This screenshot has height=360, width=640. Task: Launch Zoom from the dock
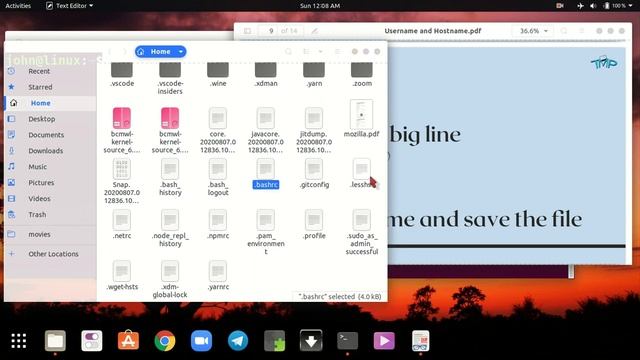click(201, 341)
